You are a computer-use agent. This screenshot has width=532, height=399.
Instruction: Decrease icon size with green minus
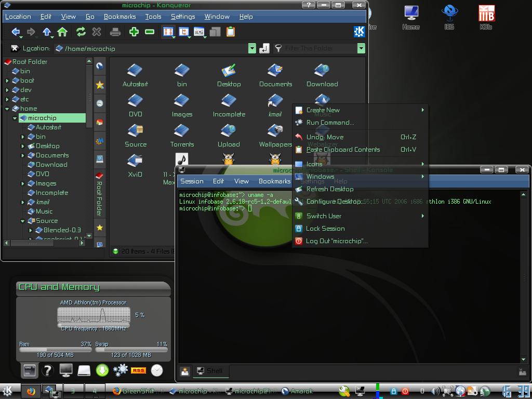150,32
